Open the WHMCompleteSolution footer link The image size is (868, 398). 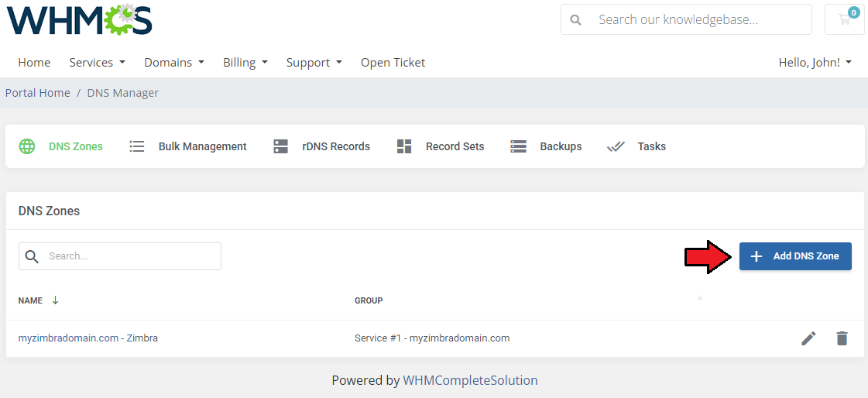coord(470,380)
